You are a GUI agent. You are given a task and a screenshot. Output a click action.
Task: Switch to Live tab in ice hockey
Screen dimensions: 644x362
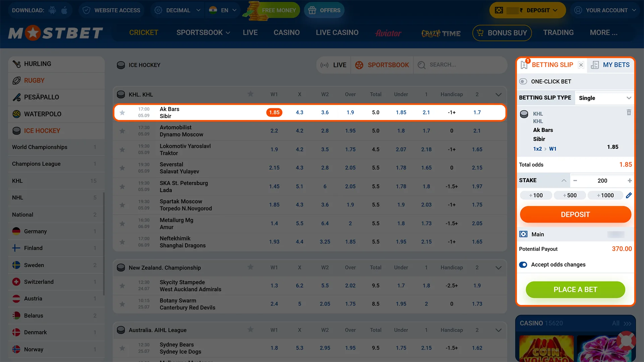333,65
